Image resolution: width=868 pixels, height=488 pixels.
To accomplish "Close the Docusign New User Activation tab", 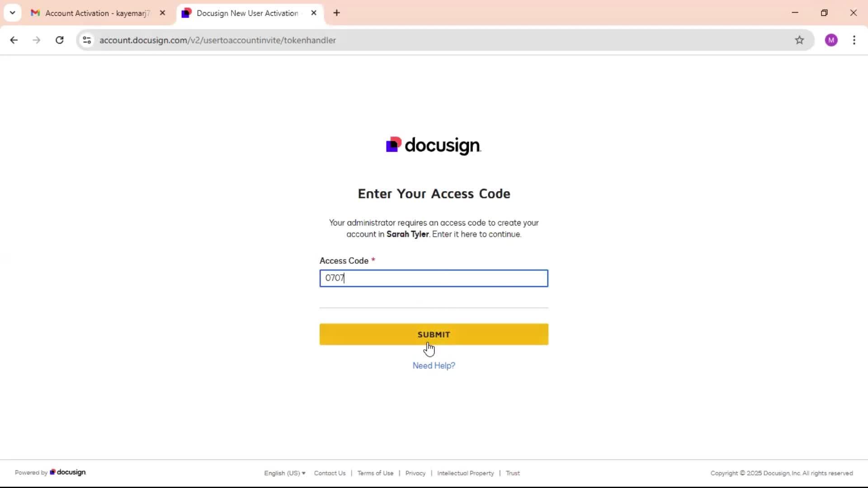I will 314,13.
